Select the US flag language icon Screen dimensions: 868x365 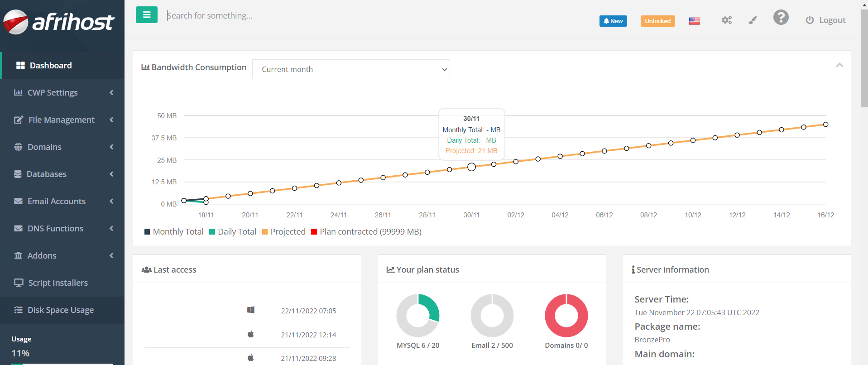(694, 21)
